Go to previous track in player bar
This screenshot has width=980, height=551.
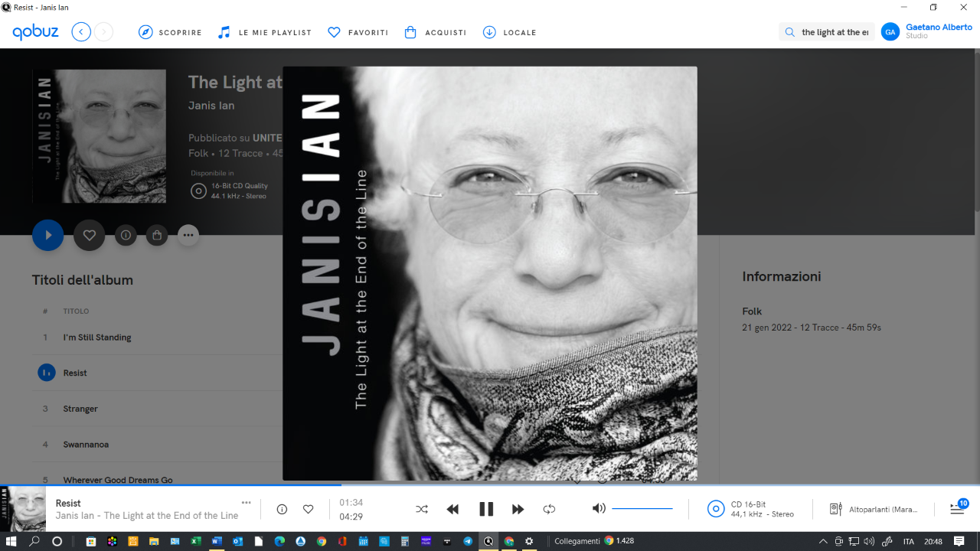click(x=452, y=509)
